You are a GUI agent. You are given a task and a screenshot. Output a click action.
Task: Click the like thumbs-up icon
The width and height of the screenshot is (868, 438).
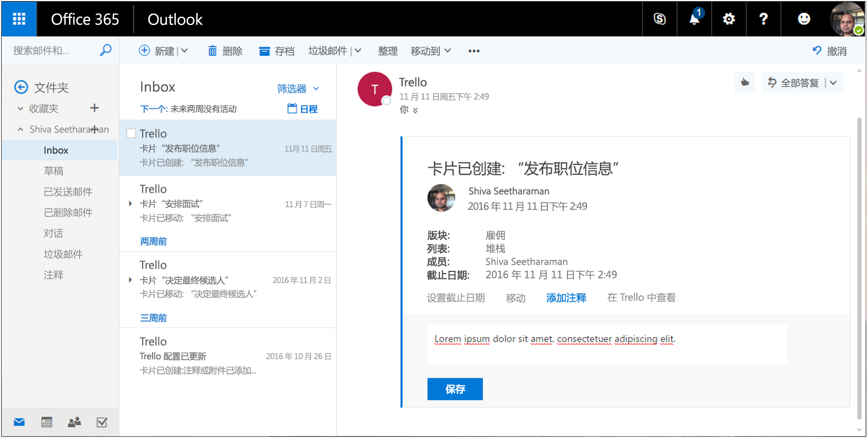(745, 82)
